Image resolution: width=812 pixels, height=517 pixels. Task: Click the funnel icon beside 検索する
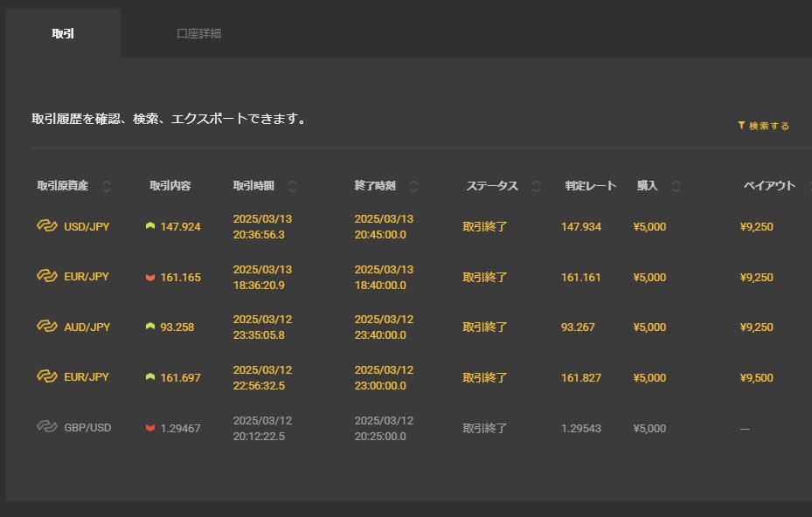coord(741,125)
